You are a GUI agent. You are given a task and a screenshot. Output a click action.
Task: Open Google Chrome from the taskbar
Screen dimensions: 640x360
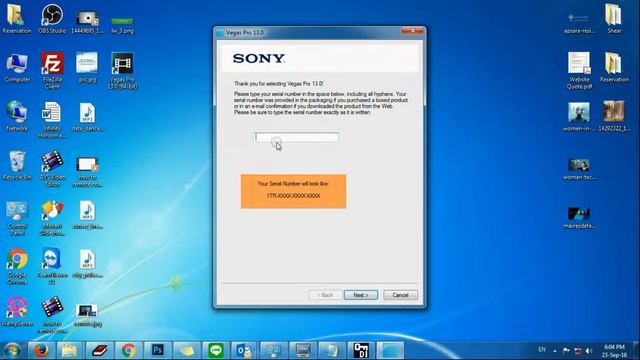click(x=128, y=350)
